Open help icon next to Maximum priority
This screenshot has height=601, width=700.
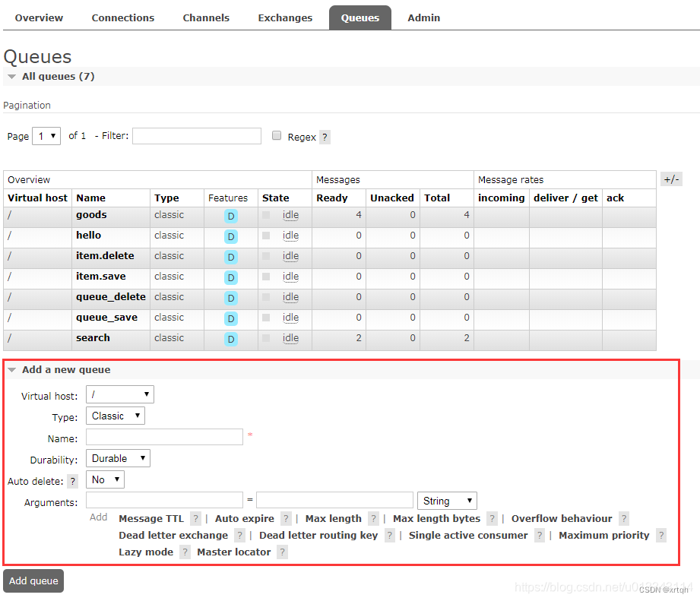tap(661, 535)
